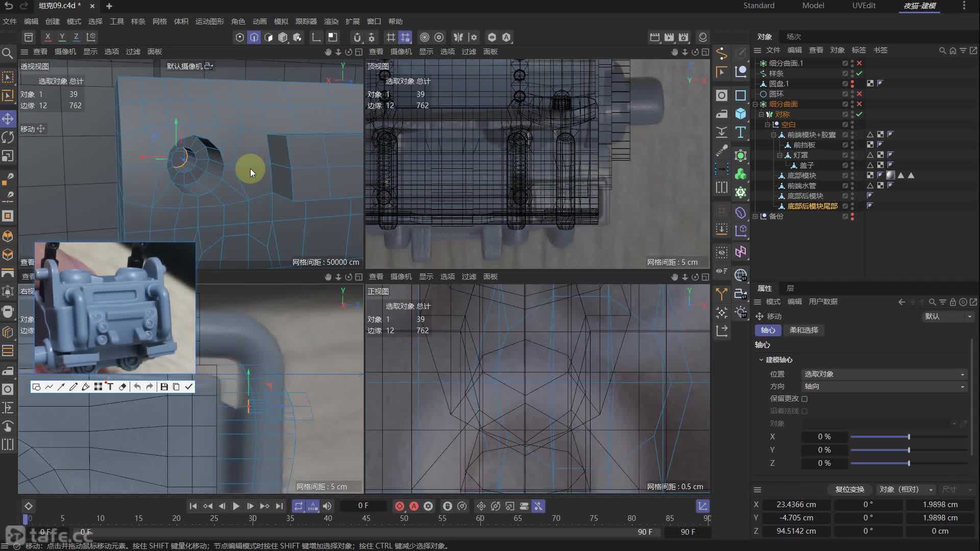The height and width of the screenshot is (551, 980).
Task: Collapse the 对称 tree node
Action: click(x=762, y=114)
